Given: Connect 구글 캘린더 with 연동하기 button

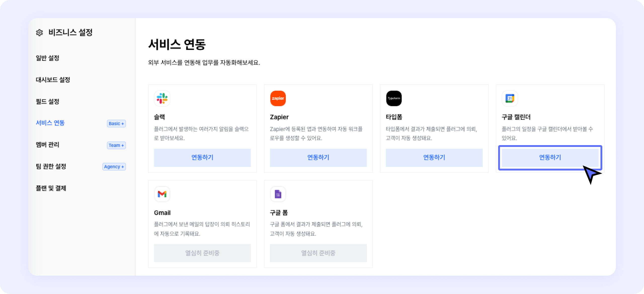Looking at the screenshot, I should tap(550, 157).
